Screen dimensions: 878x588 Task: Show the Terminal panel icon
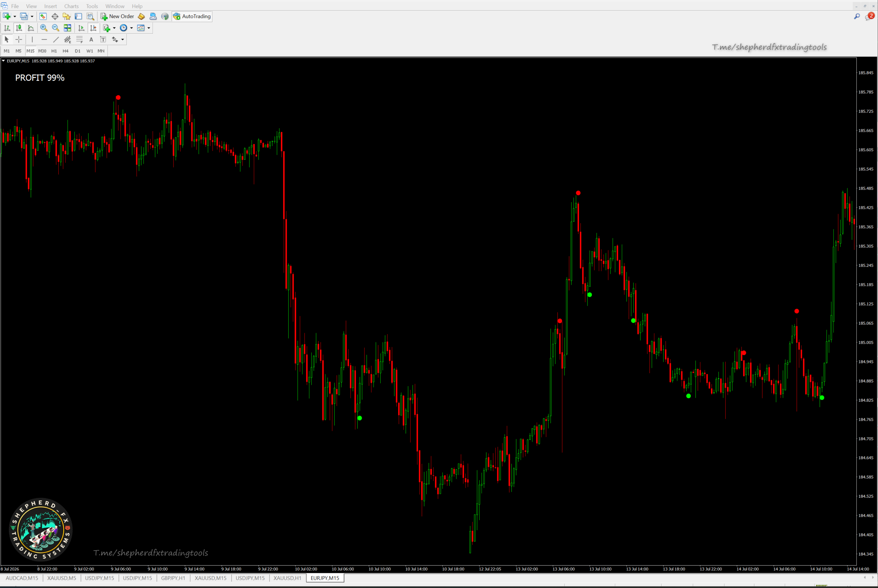coord(78,16)
